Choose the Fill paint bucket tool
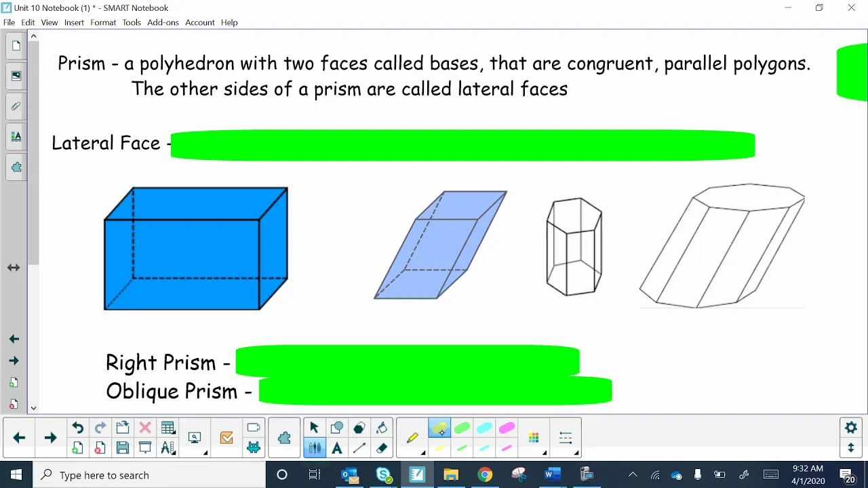The image size is (868, 488). [x=382, y=428]
